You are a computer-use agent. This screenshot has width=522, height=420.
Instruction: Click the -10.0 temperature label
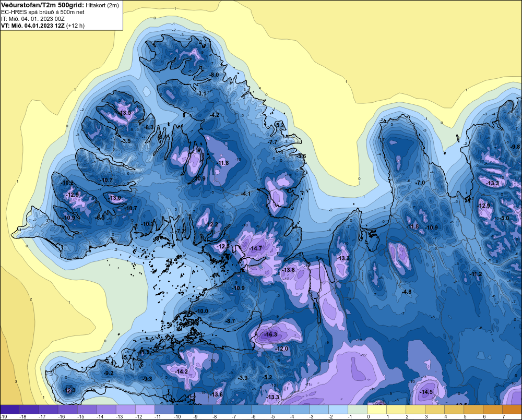[202, 311]
